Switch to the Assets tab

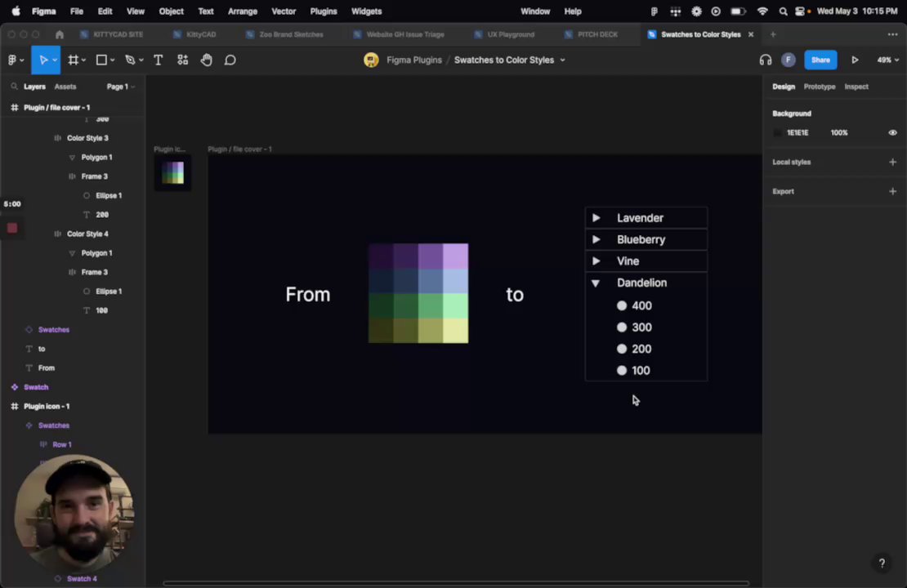(x=65, y=87)
